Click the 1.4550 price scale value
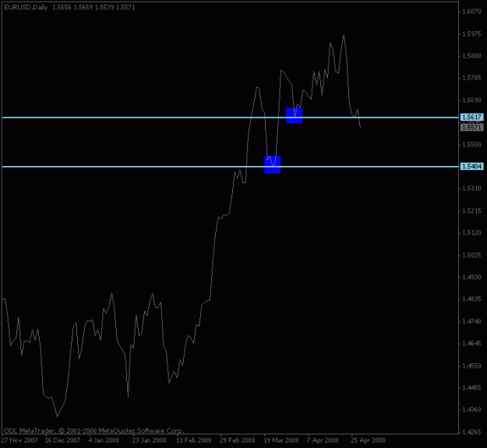Image resolution: width=487 pixels, height=448 pixels. (x=471, y=366)
